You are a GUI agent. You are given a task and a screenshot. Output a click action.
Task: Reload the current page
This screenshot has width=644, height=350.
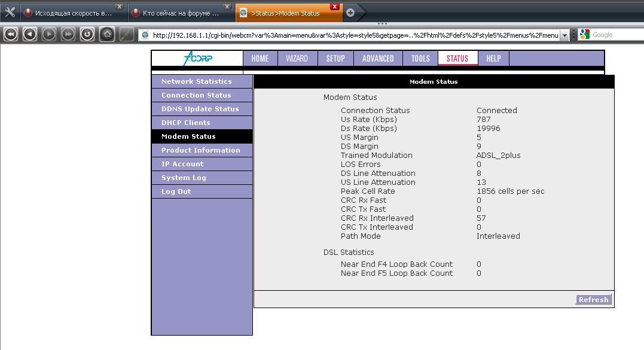[x=87, y=35]
